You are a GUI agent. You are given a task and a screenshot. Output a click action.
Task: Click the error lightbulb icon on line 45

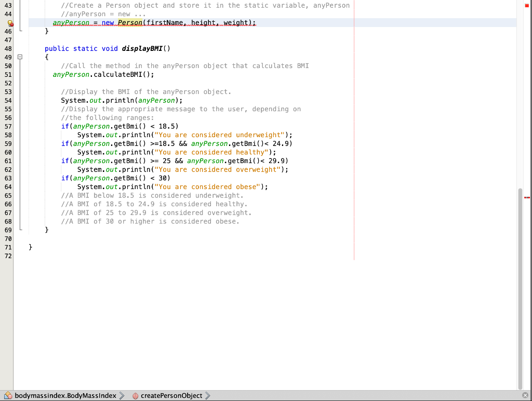pos(9,22)
